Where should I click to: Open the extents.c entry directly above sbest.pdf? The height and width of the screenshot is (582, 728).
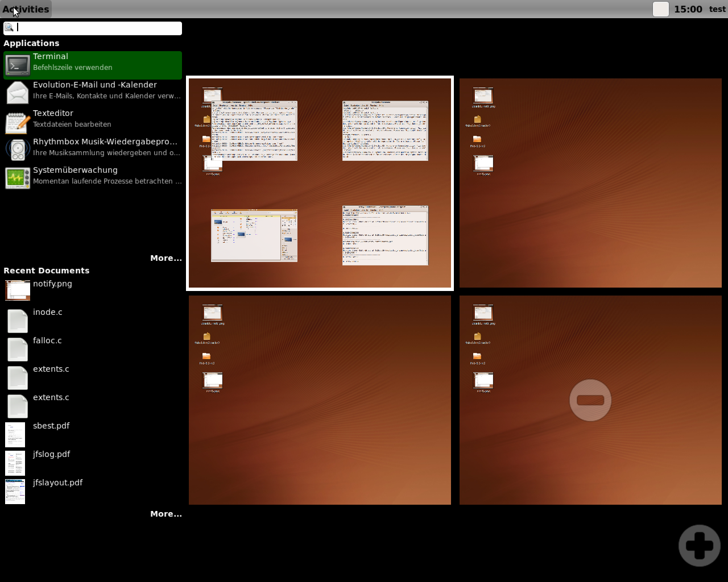coord(93,406)
